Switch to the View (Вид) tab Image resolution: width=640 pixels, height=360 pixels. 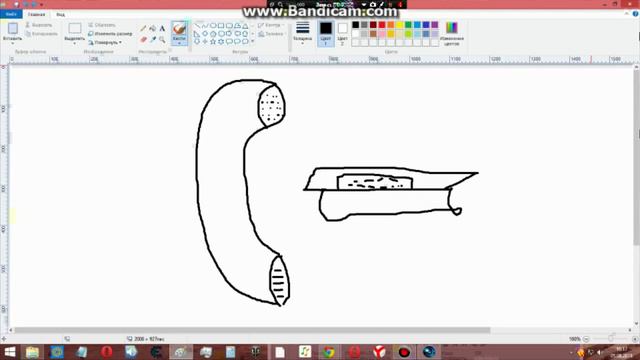(60, 14)
